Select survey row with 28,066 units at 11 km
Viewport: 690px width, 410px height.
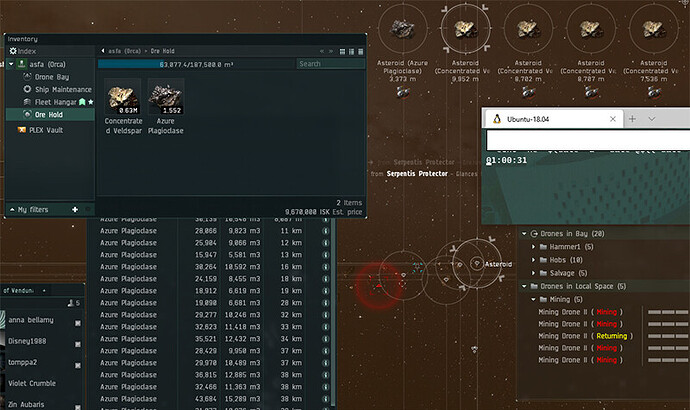[x=208, y=231]
